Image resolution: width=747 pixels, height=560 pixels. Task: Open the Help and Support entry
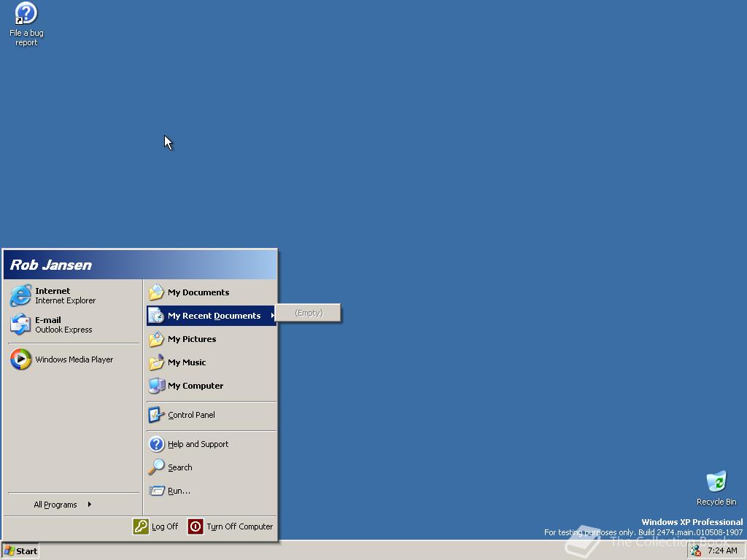[x=212, y=444]
